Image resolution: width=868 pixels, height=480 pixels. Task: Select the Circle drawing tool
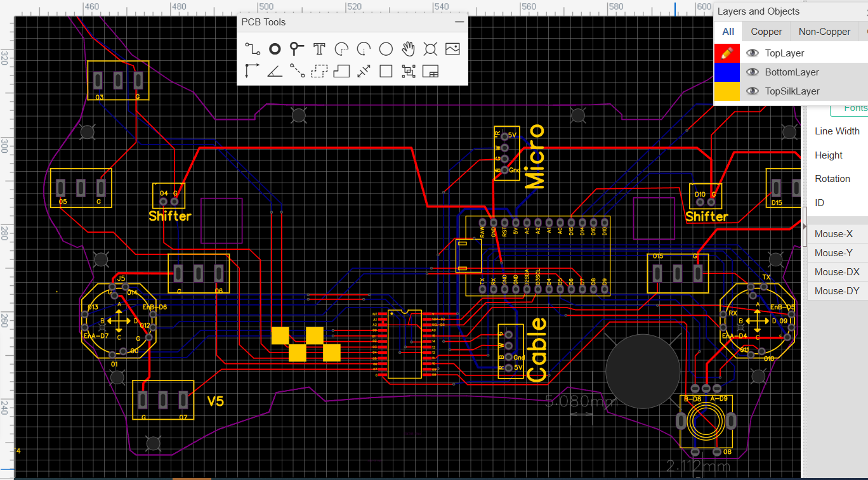386,49
